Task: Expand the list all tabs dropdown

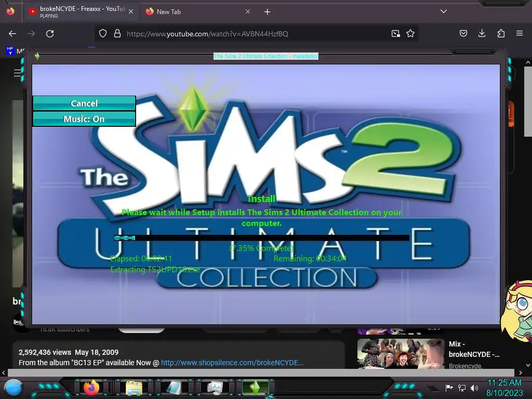Action: (444, 11)
